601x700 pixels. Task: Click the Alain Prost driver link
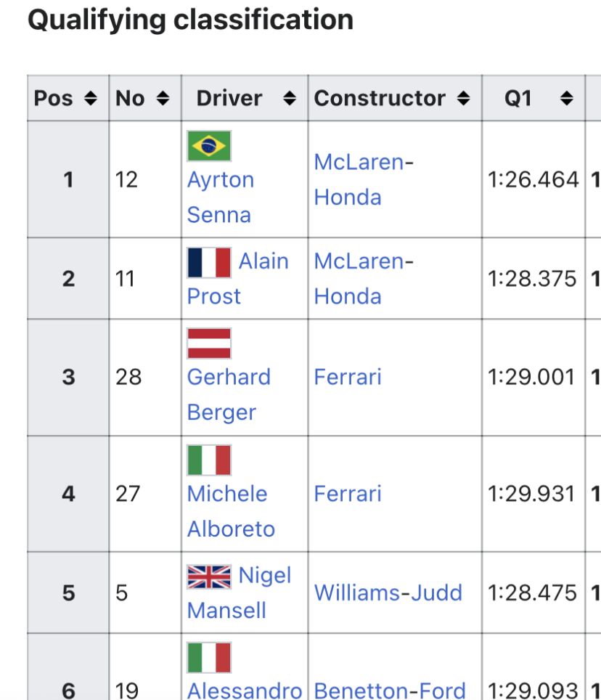pos(263,261)
